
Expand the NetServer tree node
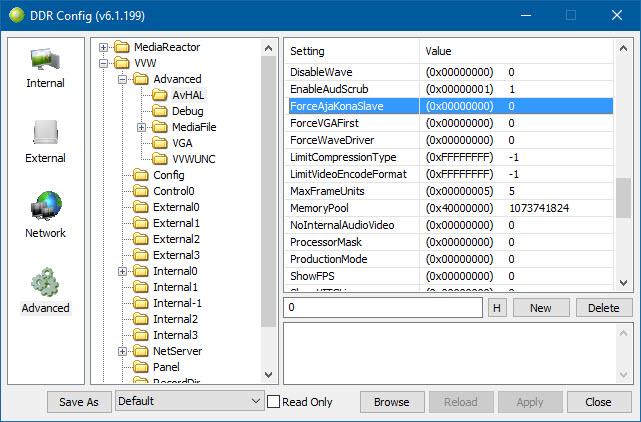tap(122, 351)
